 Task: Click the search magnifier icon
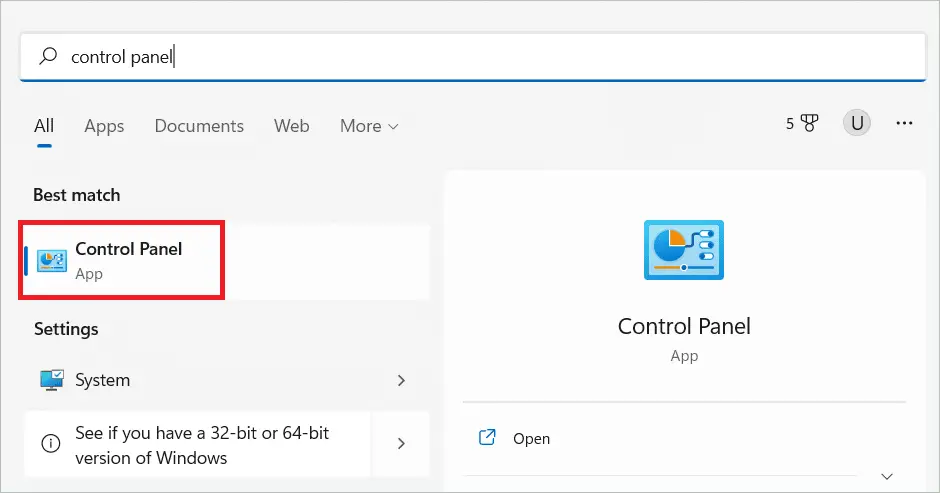pos(48,56)
